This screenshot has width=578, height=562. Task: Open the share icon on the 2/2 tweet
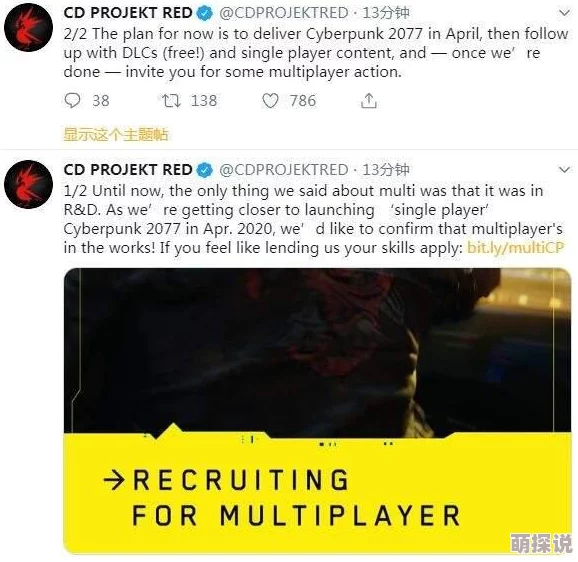tap(369, 100)
